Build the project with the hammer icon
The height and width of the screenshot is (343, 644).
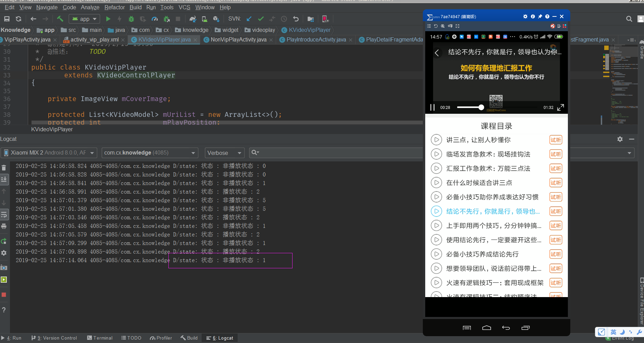[x=60, y=19]
